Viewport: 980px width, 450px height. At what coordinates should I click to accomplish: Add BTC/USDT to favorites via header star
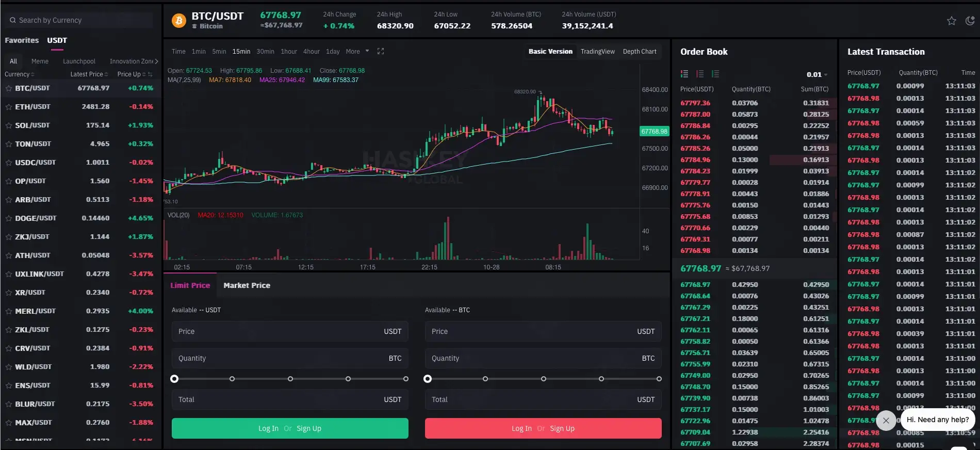[x=951, y=21]
